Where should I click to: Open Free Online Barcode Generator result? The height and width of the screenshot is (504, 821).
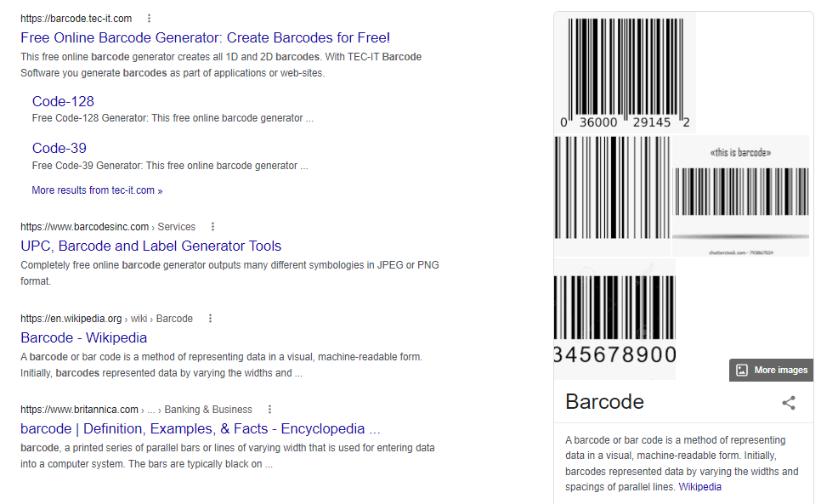[205, 37]
